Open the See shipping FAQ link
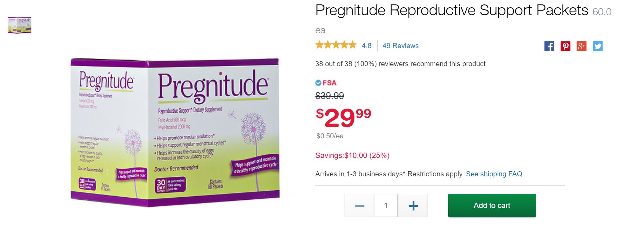The height and width of the screenshot is (227, 644). point(494,174)
